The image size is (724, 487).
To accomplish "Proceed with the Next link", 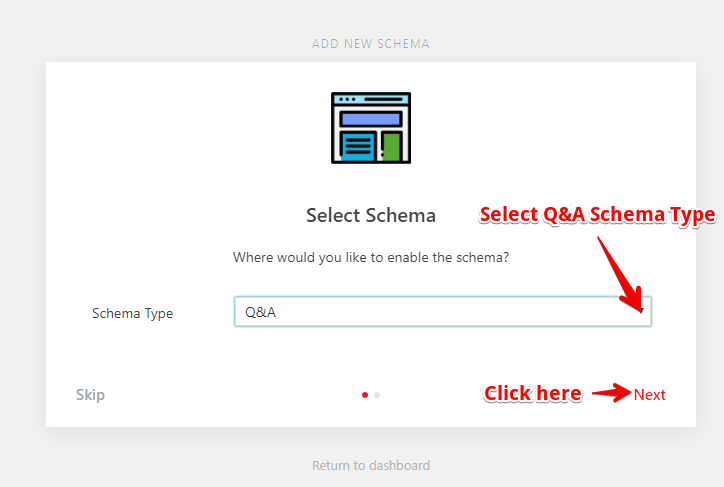I will coord(649,395).
